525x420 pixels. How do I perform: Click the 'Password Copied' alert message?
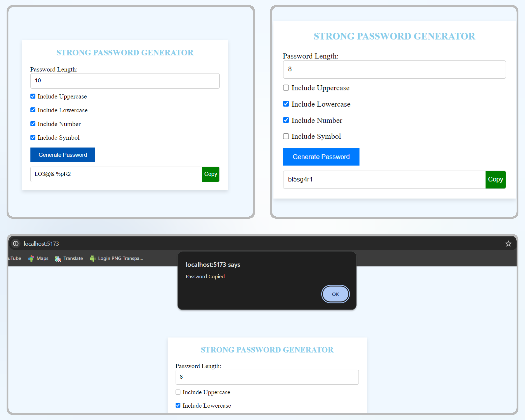point(205,277)
